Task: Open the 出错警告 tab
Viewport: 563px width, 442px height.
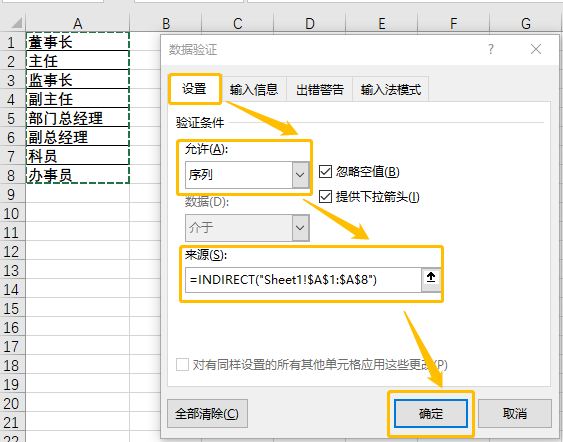Action: (320, 89)
